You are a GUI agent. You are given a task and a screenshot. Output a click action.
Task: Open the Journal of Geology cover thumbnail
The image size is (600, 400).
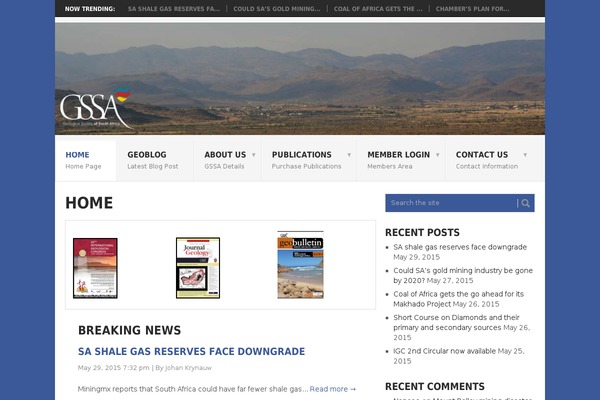coord(198,268)
